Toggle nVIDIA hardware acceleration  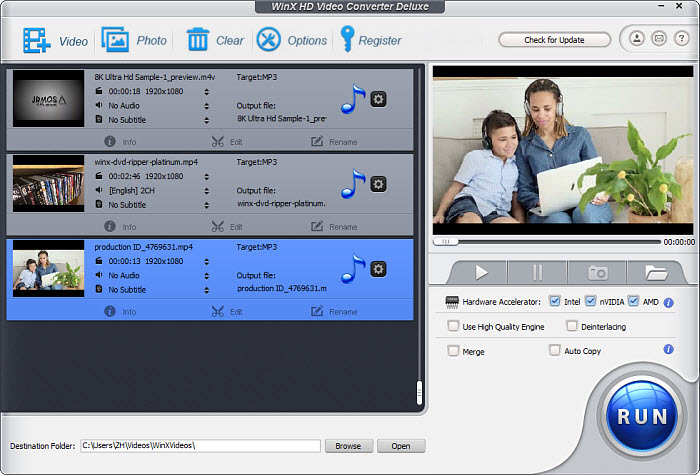[x=590, y=301]
